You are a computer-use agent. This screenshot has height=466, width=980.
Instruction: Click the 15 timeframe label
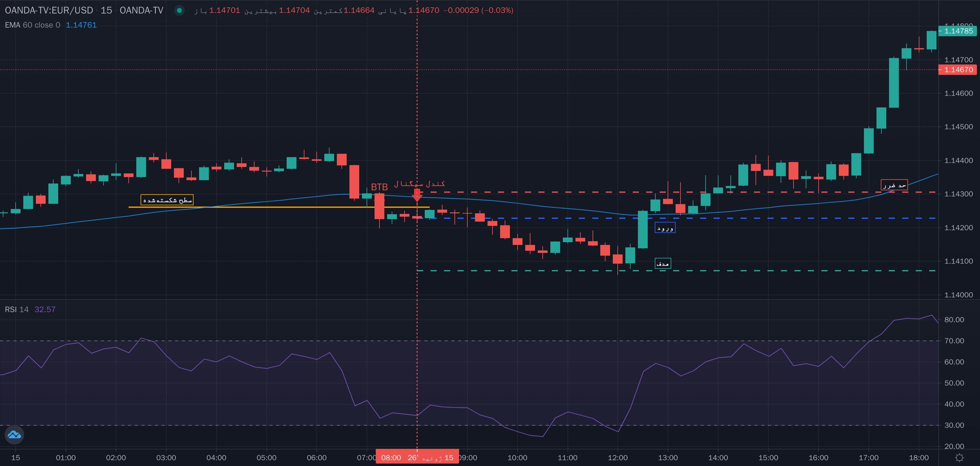click(106, 10)
